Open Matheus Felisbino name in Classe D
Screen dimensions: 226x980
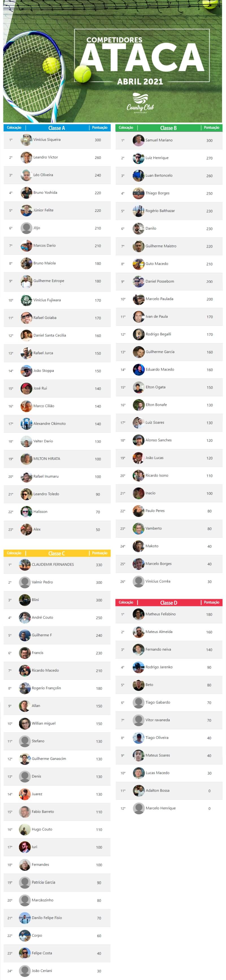[x=160, y=614]
